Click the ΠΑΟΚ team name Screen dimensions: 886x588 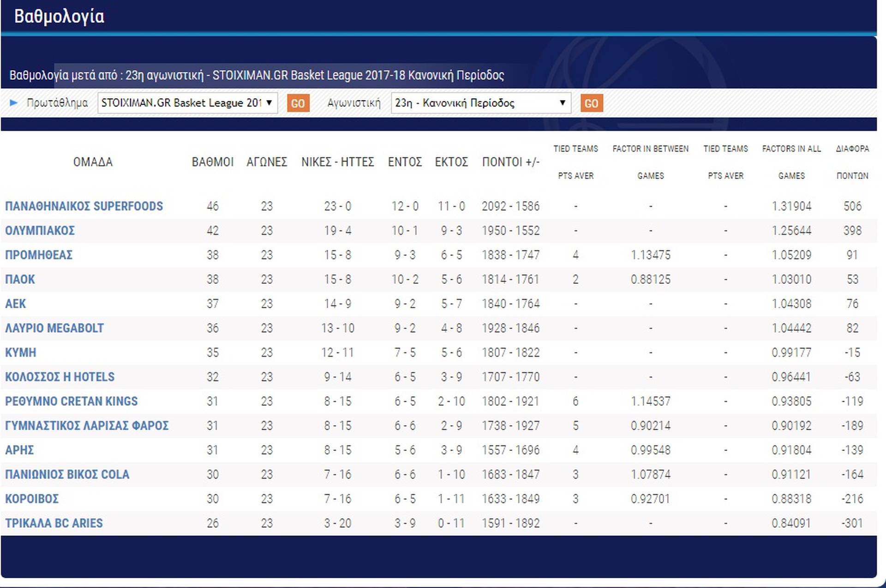(20, 279)
